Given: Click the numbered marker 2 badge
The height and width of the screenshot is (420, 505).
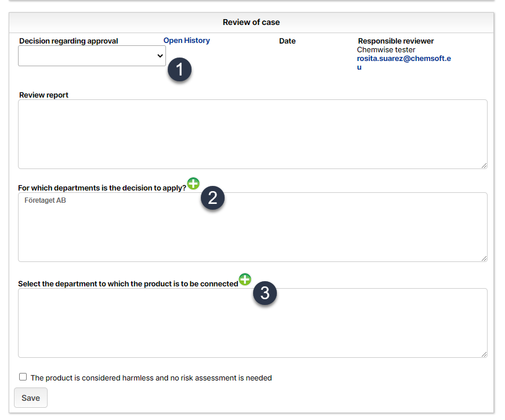Looking at the screenshot, I should click(212, 198).
